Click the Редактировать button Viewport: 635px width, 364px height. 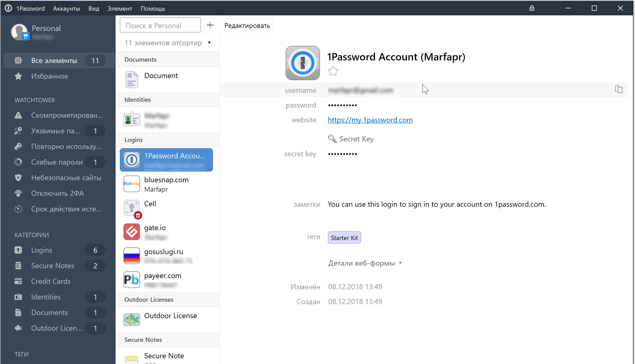(247, 26)
